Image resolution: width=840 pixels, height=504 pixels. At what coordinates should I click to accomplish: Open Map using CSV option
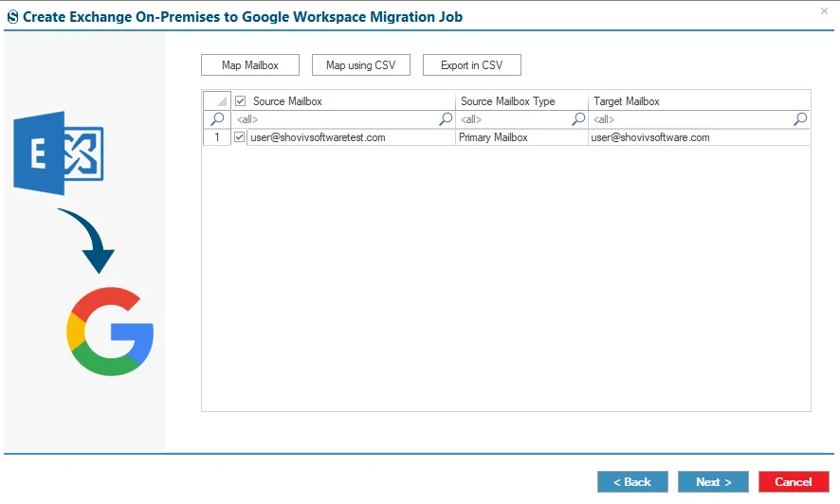coord(361,65)
